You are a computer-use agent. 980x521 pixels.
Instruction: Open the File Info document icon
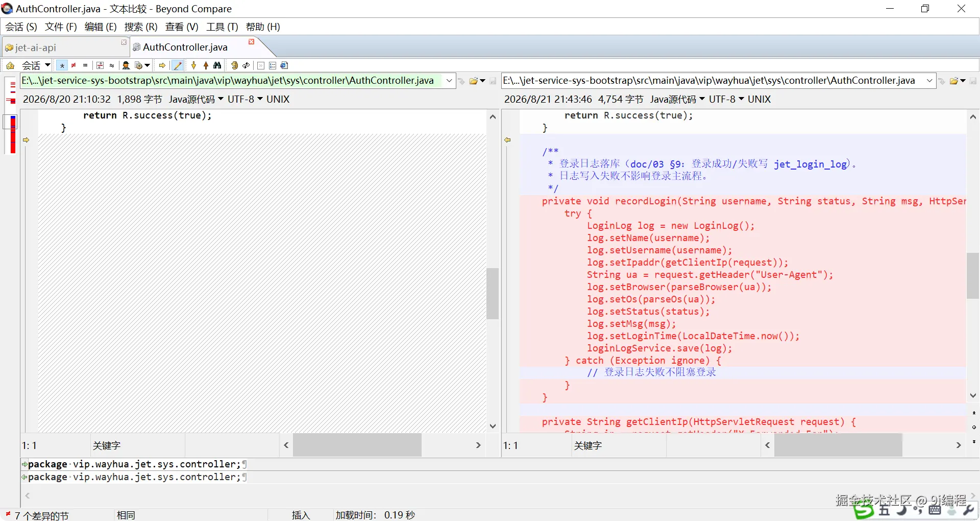pos(284,65)
